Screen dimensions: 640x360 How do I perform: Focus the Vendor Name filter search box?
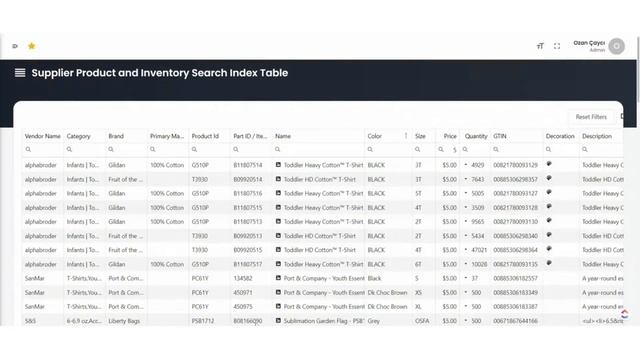42,149
